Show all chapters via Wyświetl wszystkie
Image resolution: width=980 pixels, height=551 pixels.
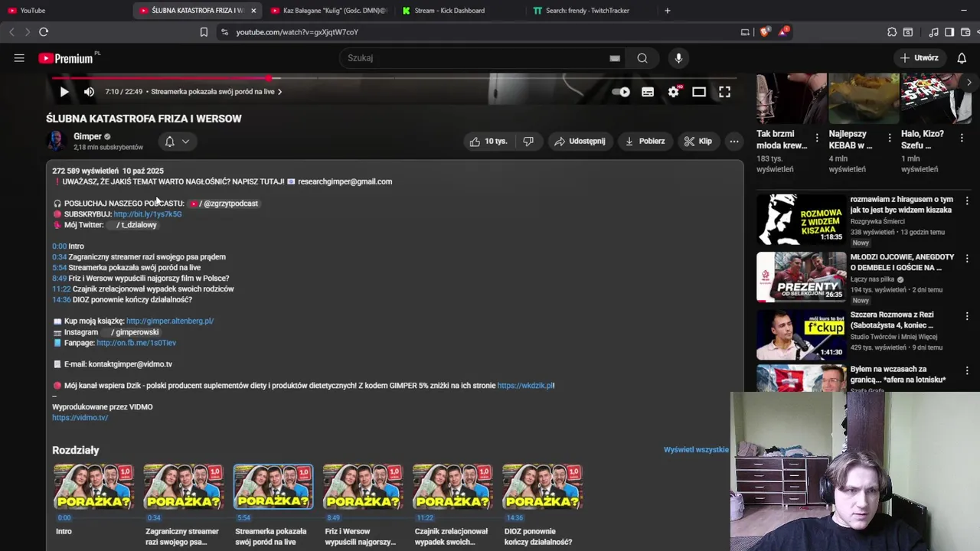tap(696, 450)
